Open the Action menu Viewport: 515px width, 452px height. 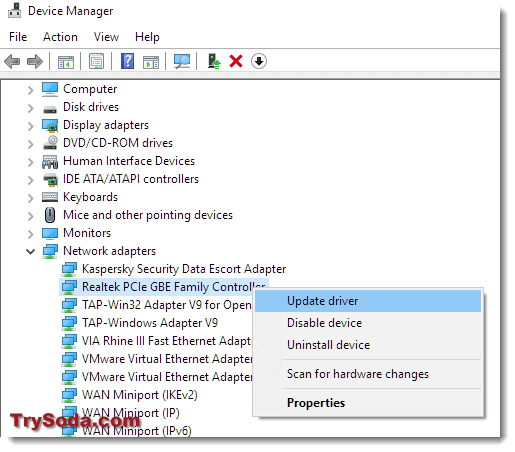tap(60, 37)
